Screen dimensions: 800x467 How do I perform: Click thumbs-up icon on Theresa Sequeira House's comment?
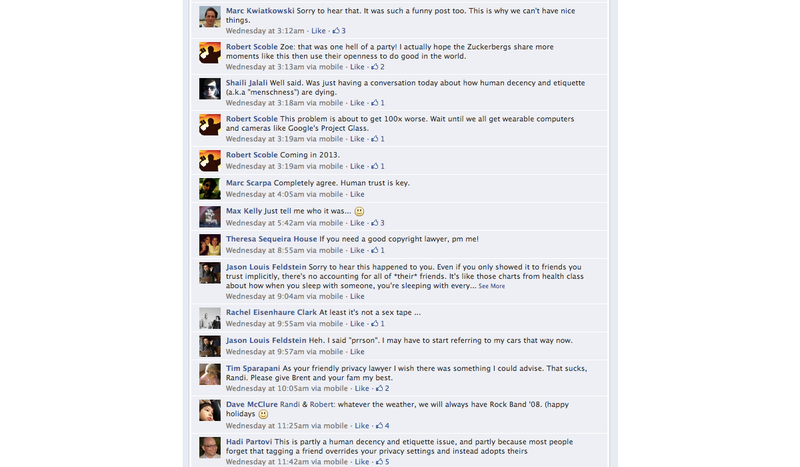click(374, 250)
